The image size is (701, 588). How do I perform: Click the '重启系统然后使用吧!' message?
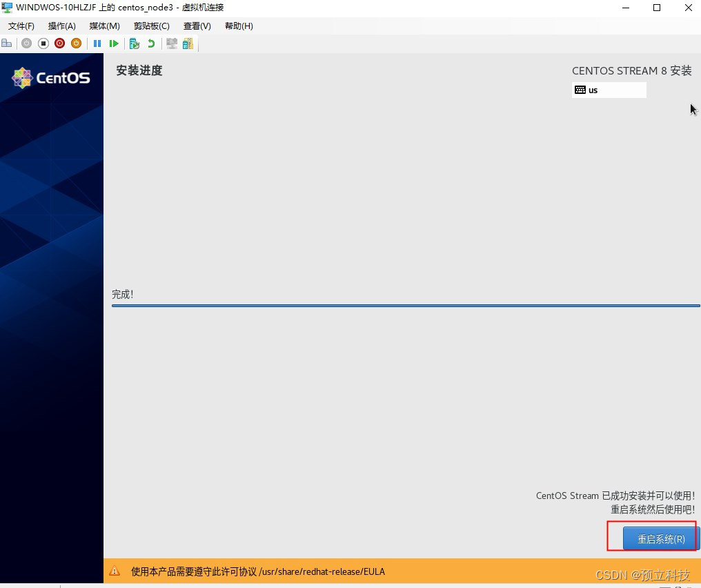tap(653, 509)
